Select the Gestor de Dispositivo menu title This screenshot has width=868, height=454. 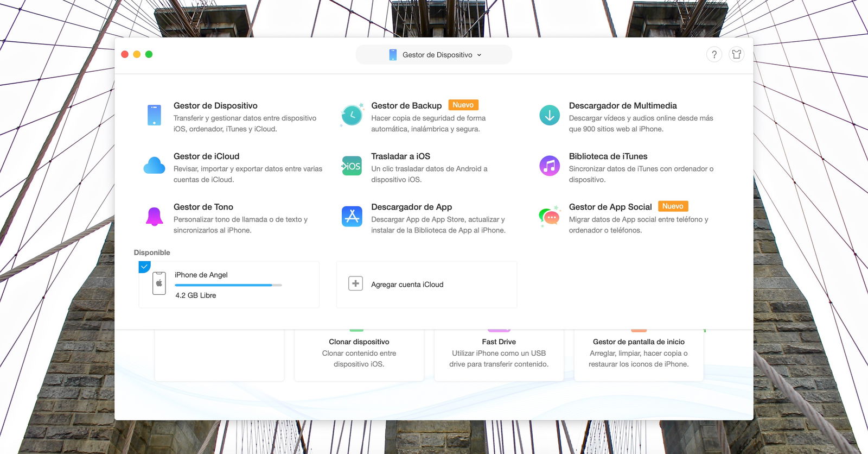[215, 105]
